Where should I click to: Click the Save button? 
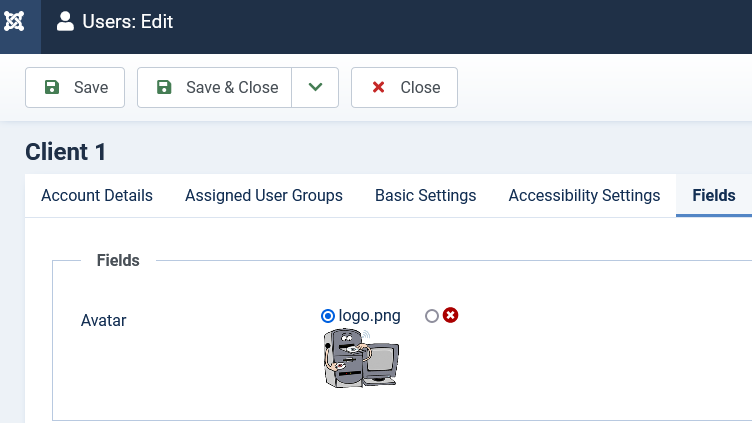pos(75,87)
